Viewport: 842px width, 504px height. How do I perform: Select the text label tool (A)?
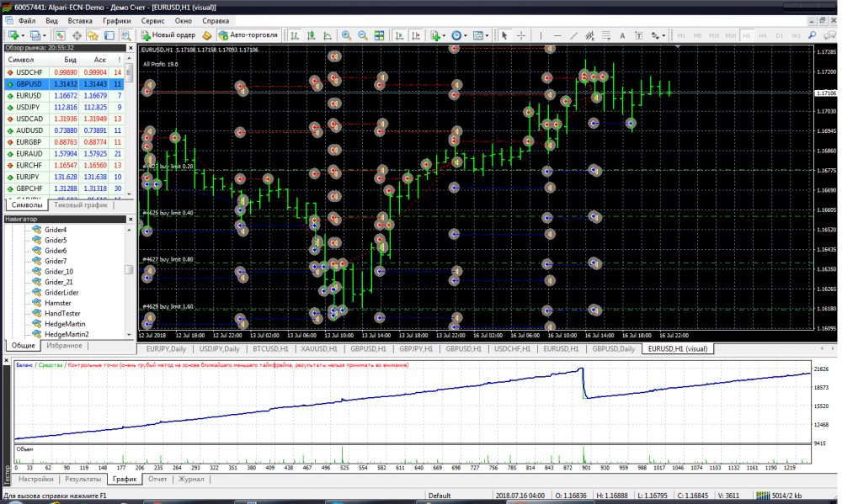(622, 35)
